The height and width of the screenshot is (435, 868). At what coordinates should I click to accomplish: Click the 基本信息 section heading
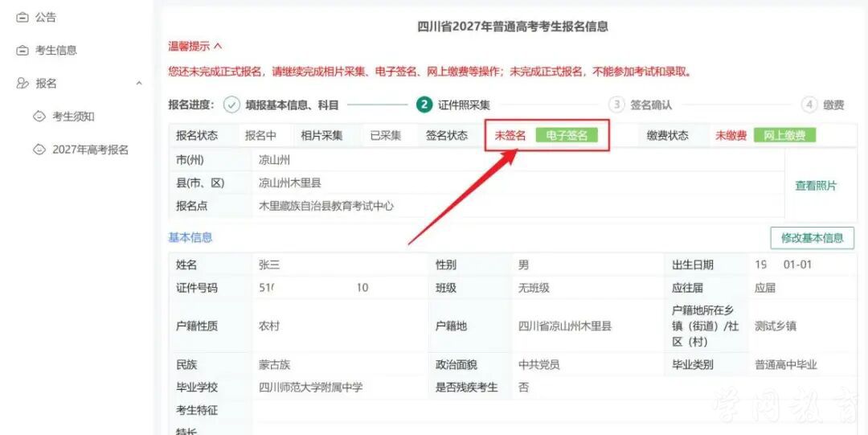point(190,238)
